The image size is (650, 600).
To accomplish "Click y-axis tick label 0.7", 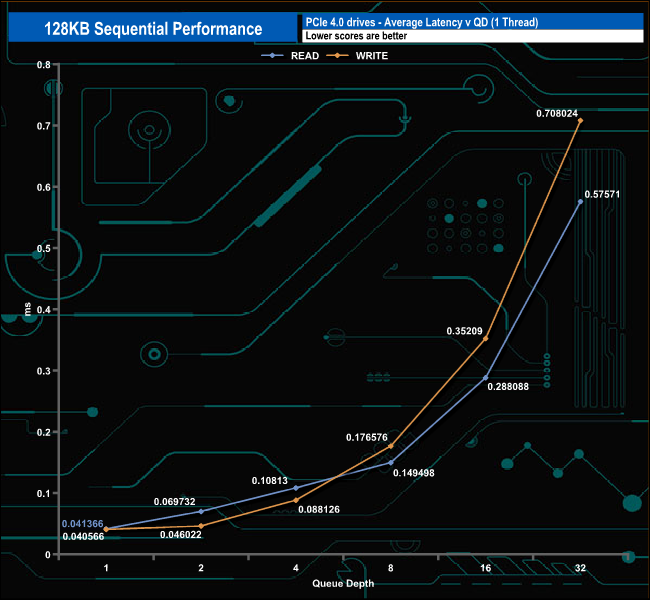I will click(44, 126).
